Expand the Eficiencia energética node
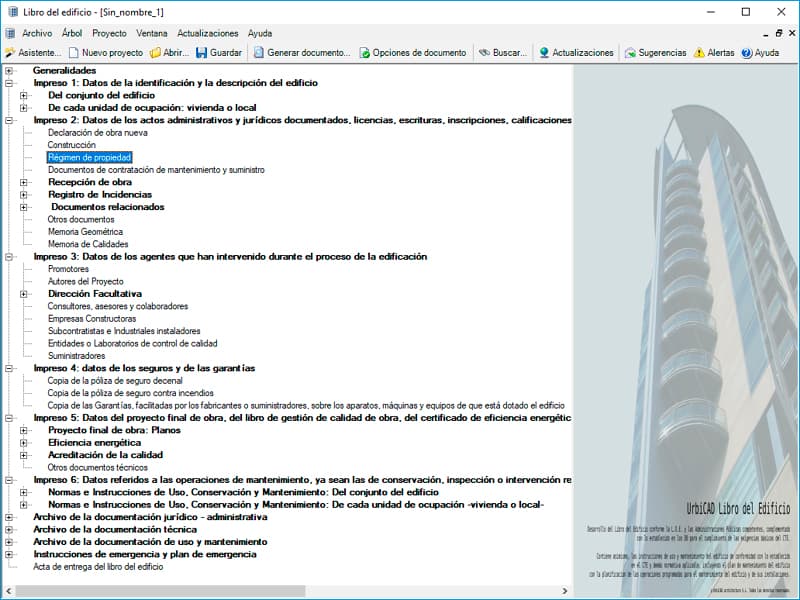This screenshot has width=800, height=600. 23,443
